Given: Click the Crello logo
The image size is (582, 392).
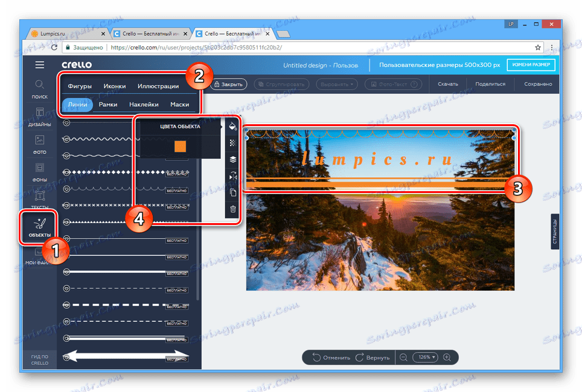Looking at the screenshot, I should [x=77, y=65].
